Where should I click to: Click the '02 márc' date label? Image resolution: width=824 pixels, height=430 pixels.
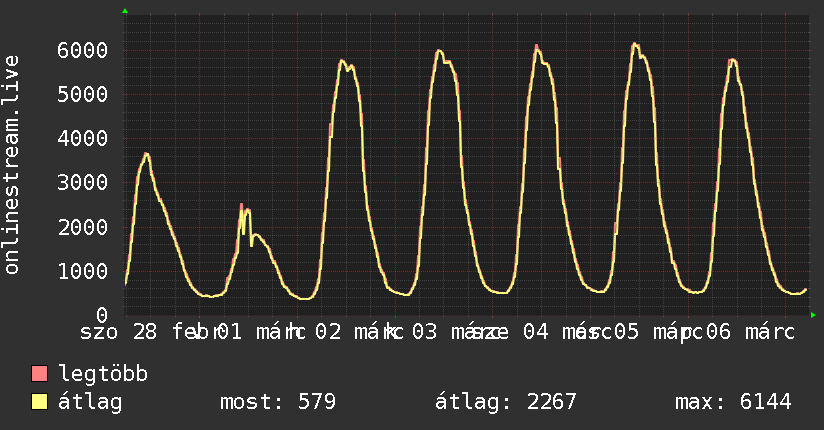point(359,332)
